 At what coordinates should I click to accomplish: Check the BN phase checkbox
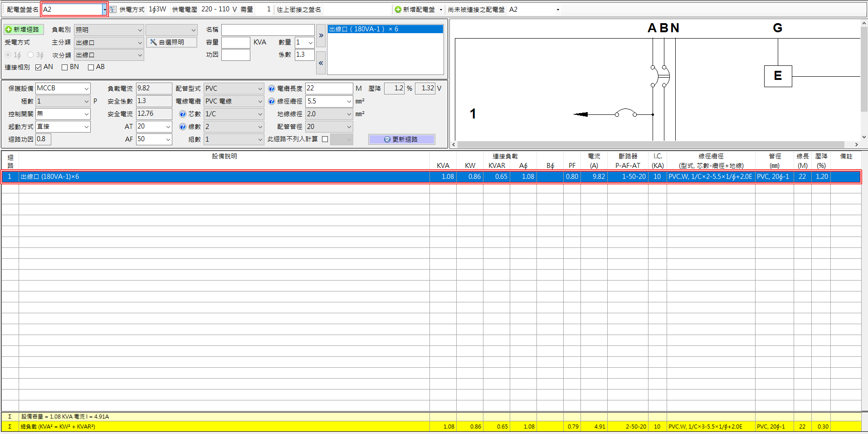[64, 67]
